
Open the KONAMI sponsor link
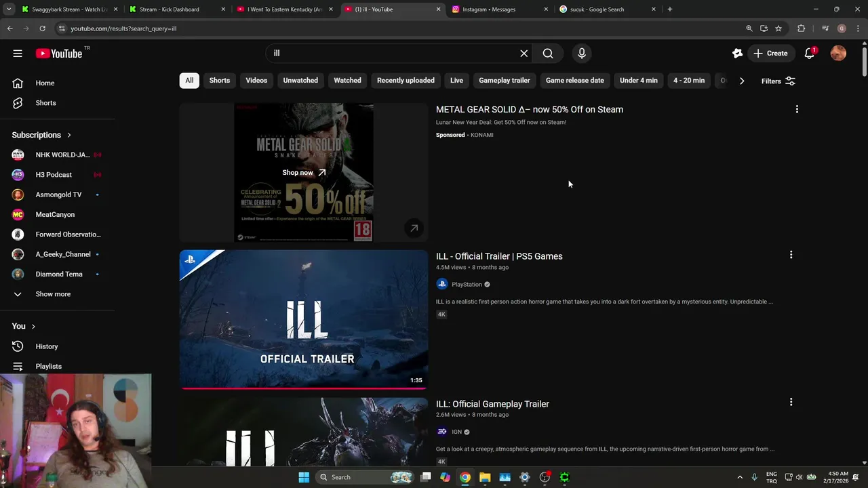[482, 135]
